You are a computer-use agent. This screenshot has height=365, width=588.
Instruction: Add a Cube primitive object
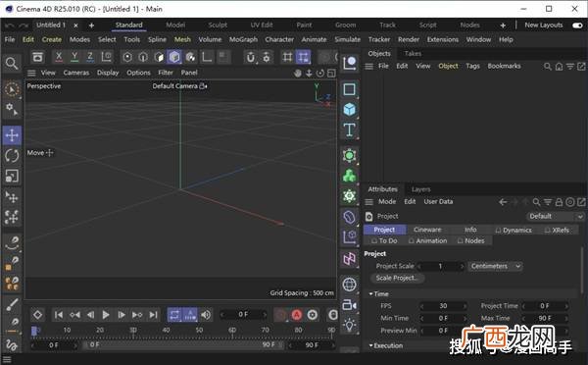pyautogui.click(x=349, y=109)
